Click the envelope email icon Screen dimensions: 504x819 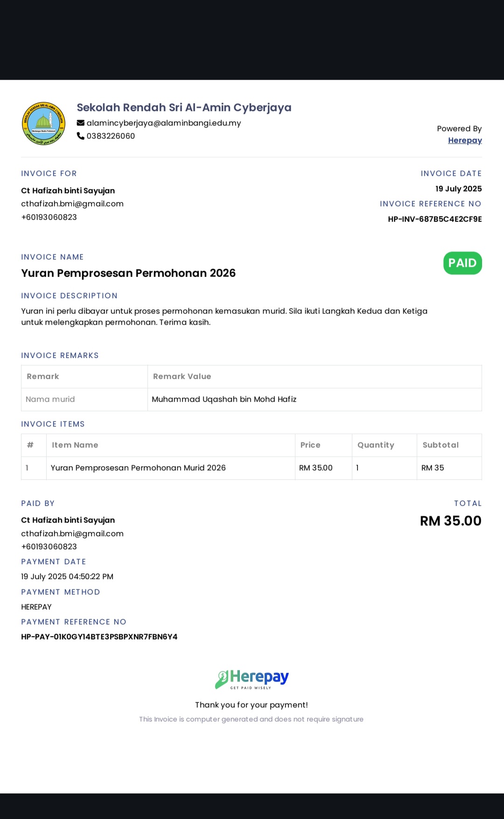pyautogui.click(x=81, y=123)
